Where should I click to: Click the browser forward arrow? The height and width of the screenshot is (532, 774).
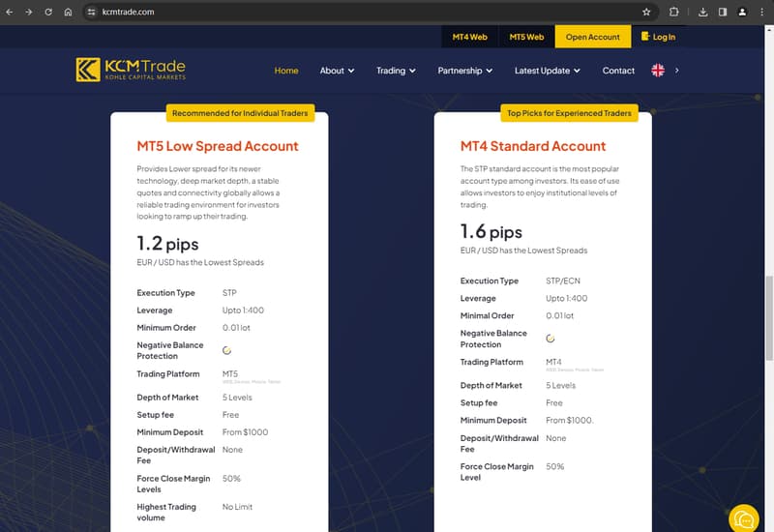(x=29, y=12)
